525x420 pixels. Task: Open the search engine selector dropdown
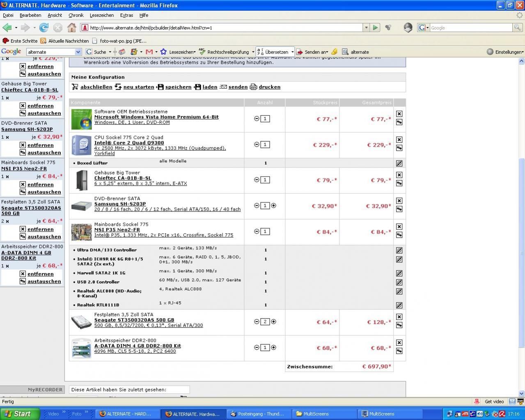coord(423,28)
